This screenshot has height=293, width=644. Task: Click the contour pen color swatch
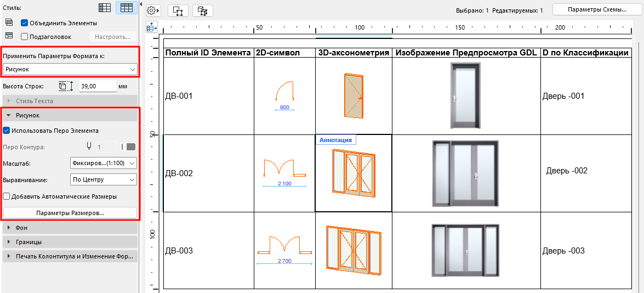point(128,146)
